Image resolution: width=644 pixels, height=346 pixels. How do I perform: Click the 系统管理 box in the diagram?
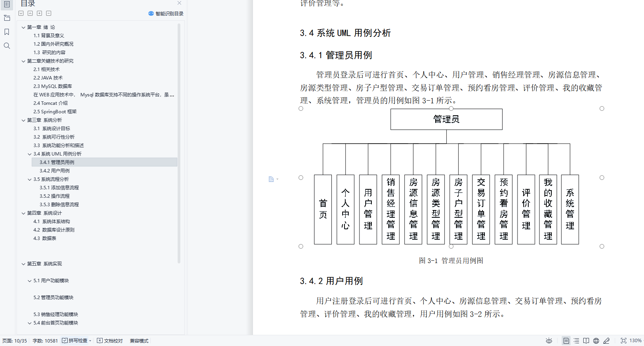pyautogui.click(x=570, y=210)
